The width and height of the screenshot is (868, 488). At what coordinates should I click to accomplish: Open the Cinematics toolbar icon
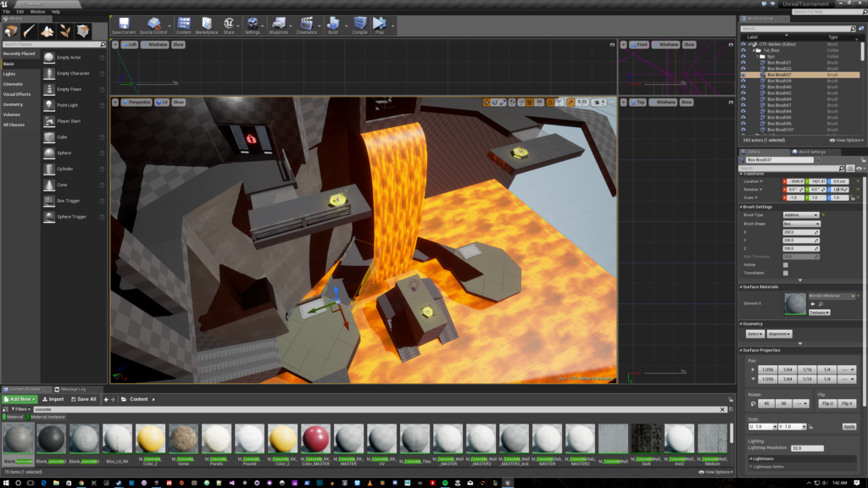coord(306,25)
